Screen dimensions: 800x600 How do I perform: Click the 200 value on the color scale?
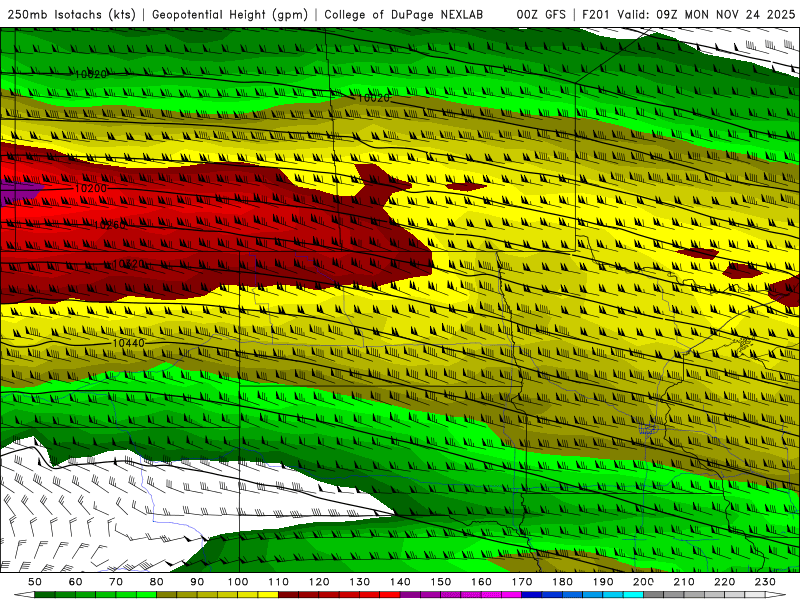coord(643,582)
